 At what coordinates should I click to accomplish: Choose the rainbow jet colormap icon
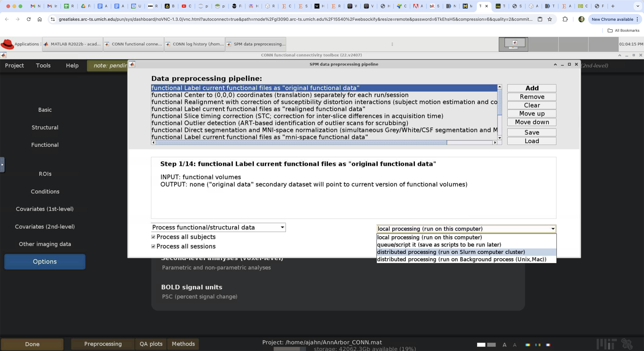pos(527,345)
